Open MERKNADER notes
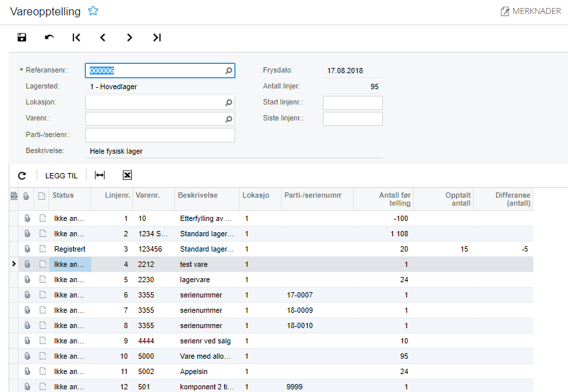Image resolution: width=568 pixels, height=392 pixels. point(531,11)
